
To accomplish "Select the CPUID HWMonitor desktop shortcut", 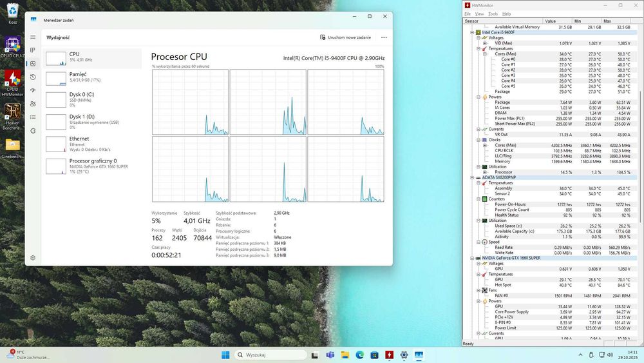I will pyautogui.click(x=13, y=83).
